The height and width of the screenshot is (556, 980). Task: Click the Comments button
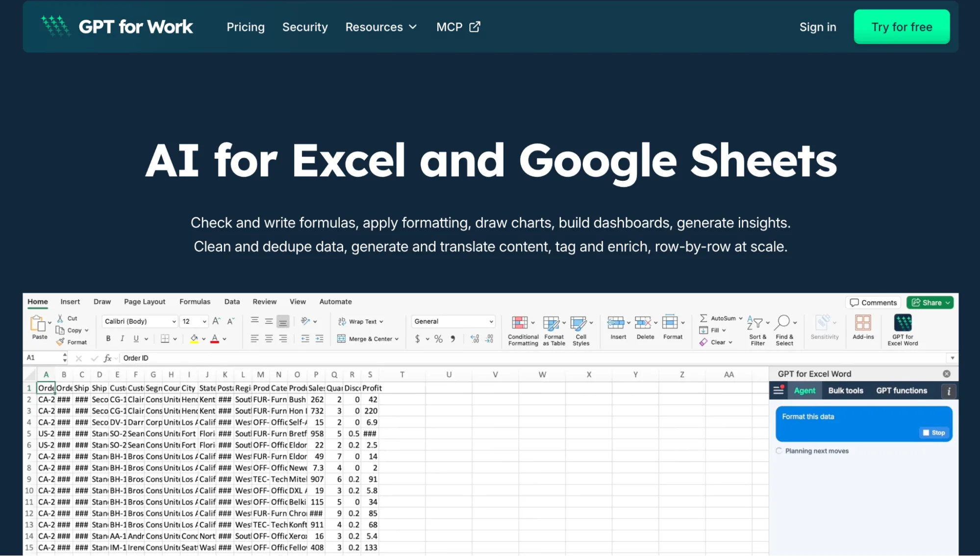pos(873,303)
